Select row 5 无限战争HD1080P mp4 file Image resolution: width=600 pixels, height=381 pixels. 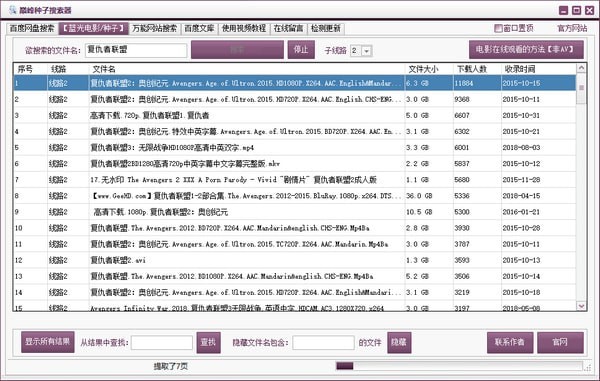click(x=172, y=148)
